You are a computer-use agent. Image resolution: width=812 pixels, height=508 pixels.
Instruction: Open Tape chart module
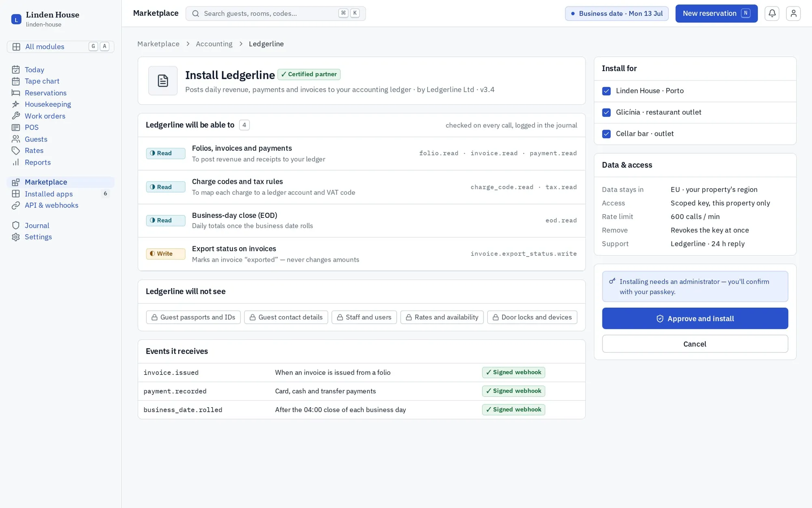pos(60,81)
